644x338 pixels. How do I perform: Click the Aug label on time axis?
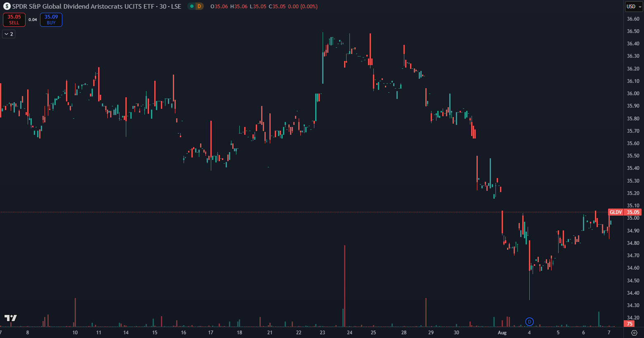point(502,333)
